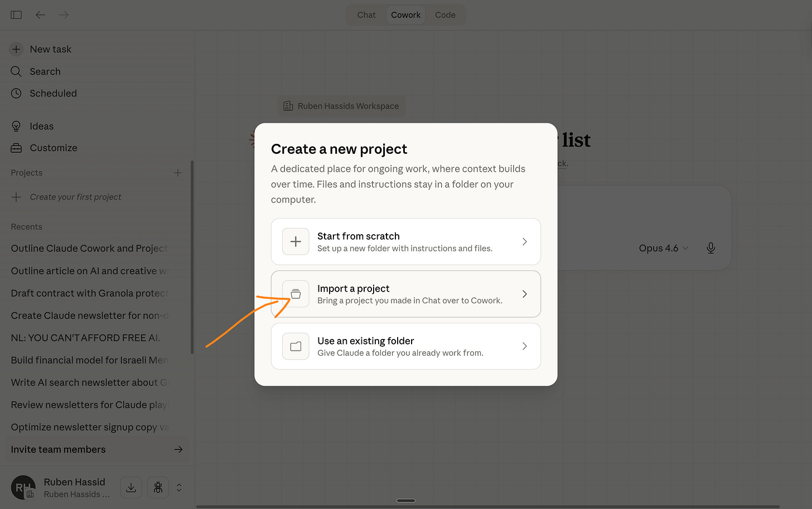Go forward with the right arrow
This screenshot has width=812, height=509.
pos(64,15)
